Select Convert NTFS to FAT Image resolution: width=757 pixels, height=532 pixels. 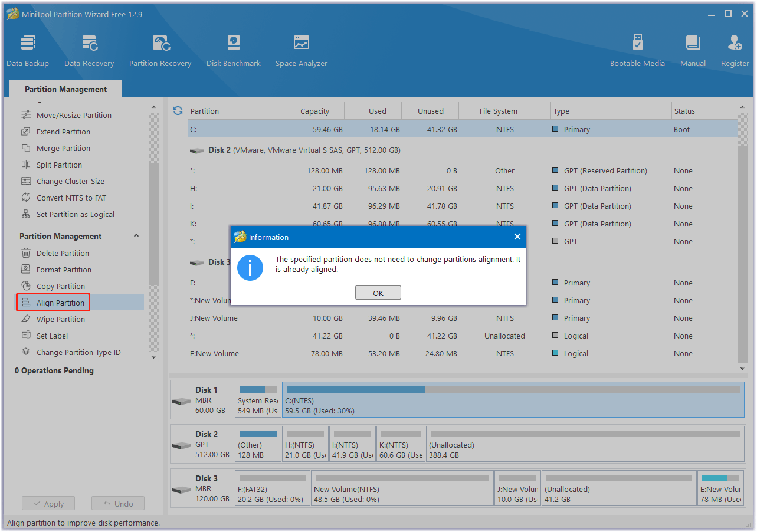click(x=71, y=198)
